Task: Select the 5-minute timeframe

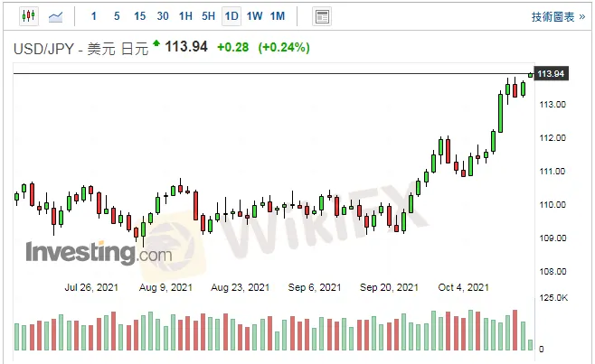Action: click(x=117, y=16)
